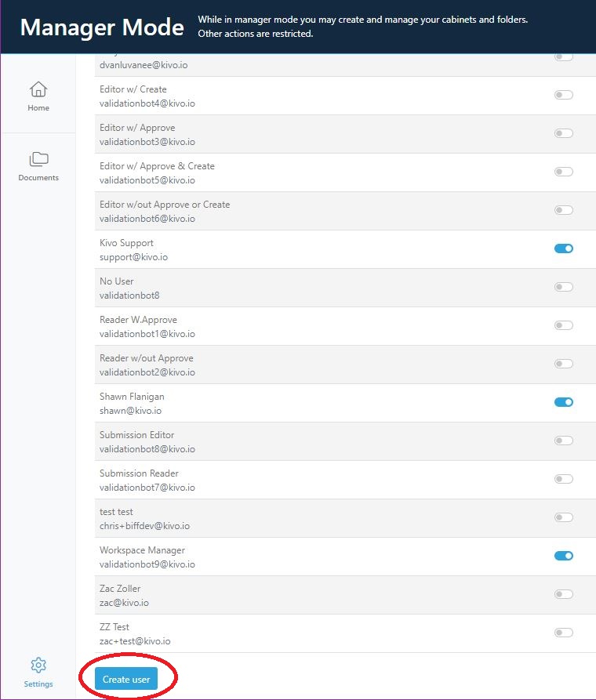Enable the Editor w/ Create toggle
The width and height of the screenshot is (596, 700).
point(563,94)
